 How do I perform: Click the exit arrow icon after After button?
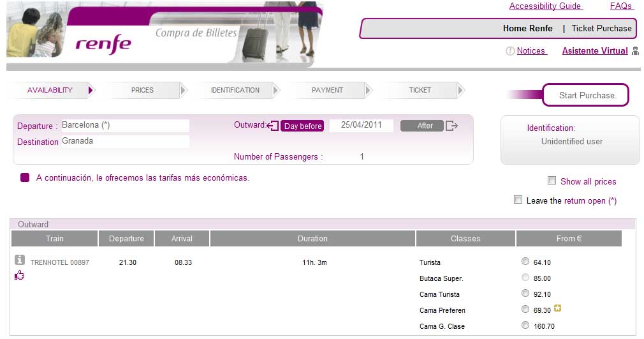coord(451,126)
